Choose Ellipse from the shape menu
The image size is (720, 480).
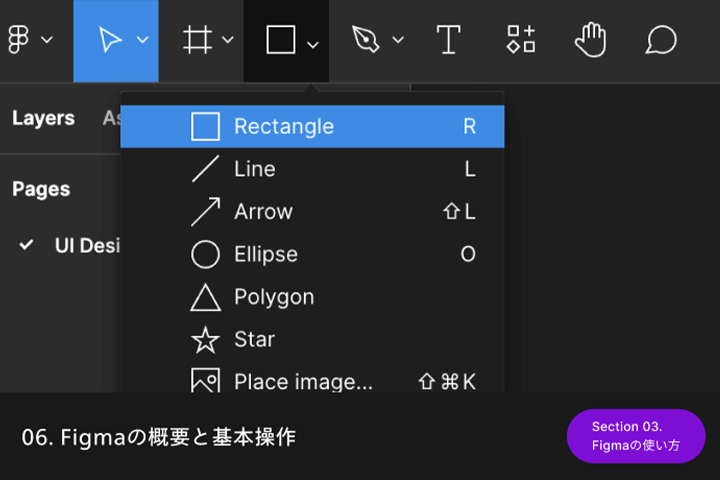(312, 254)
